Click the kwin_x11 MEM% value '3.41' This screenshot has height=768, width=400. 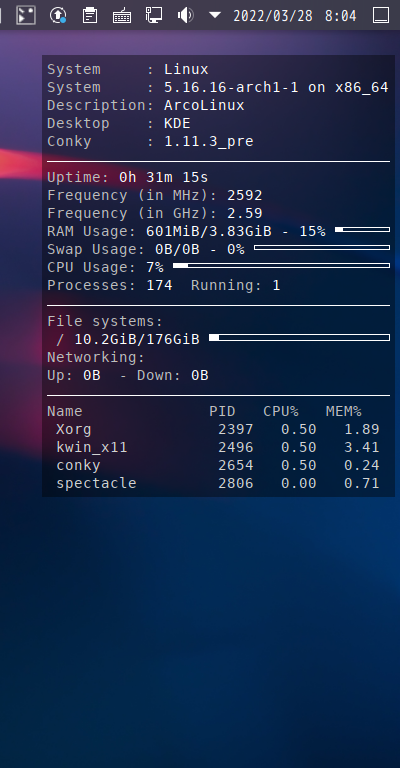click(x=362, y=448)
